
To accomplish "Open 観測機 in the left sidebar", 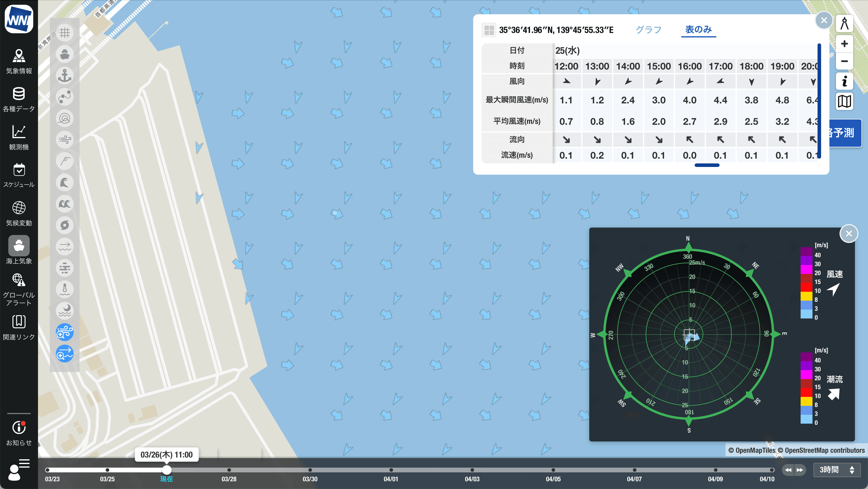I will 19,138.
